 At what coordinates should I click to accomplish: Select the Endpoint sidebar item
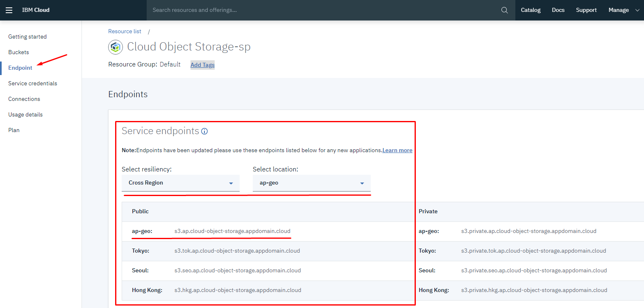pos(20,68)
